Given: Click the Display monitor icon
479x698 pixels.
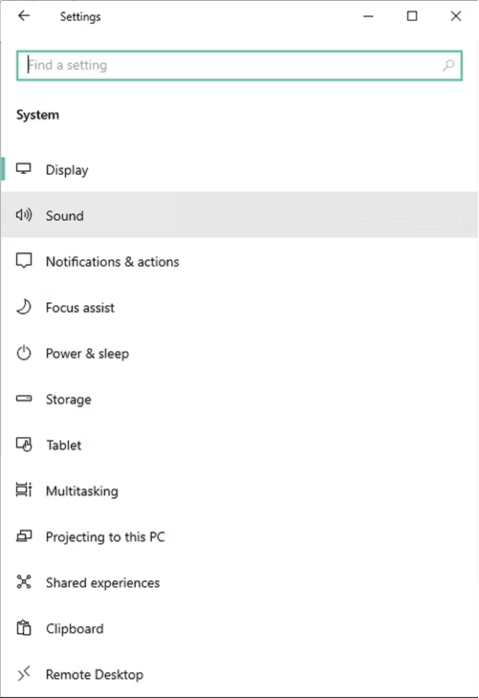Looking at the screenshot, I should pyautogui.click(x=24, y=169).
